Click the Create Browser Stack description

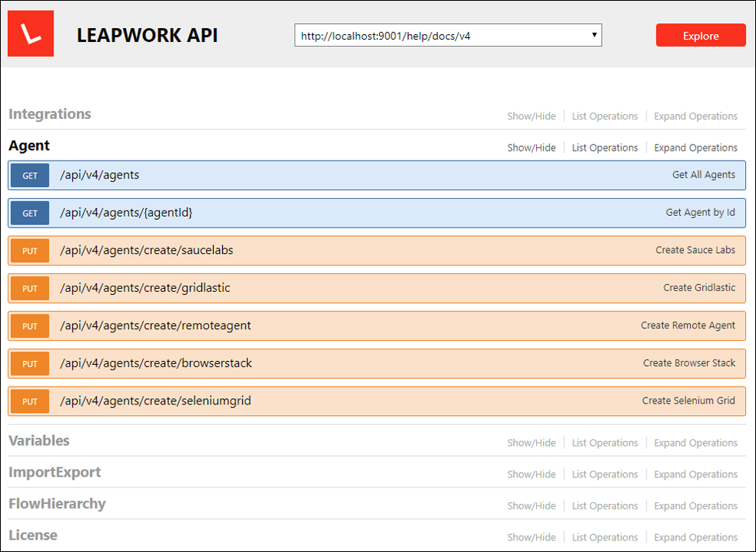pyautogui.click(x=689, y=363)
